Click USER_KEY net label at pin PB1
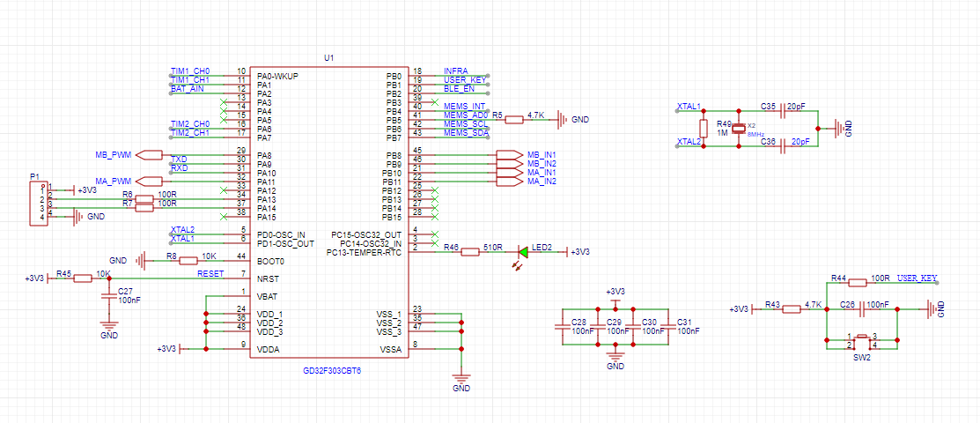The height and width of the screenshot is (423, 980). (x=464, y=80)
